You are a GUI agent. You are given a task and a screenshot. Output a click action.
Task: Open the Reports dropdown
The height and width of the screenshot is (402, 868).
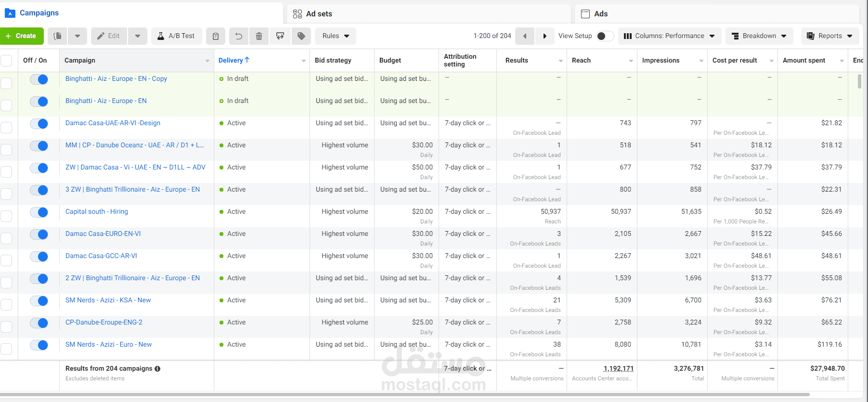point(830,36)
